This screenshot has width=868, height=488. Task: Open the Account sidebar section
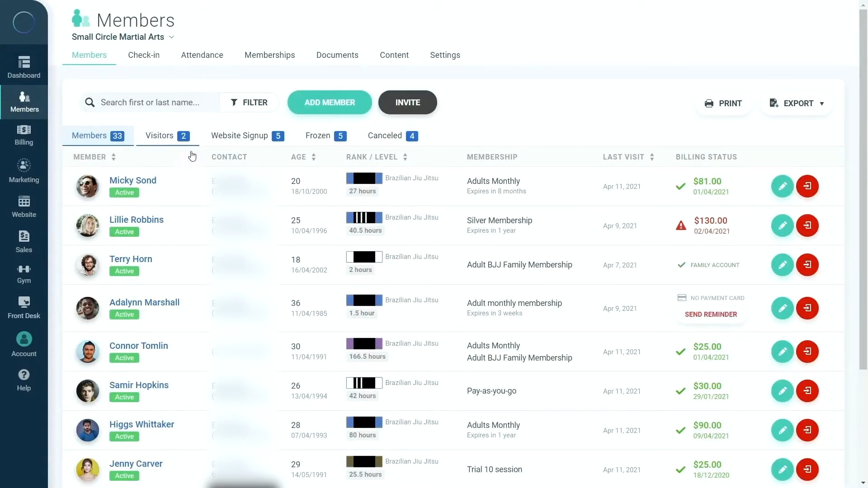(x=24, y=345)
